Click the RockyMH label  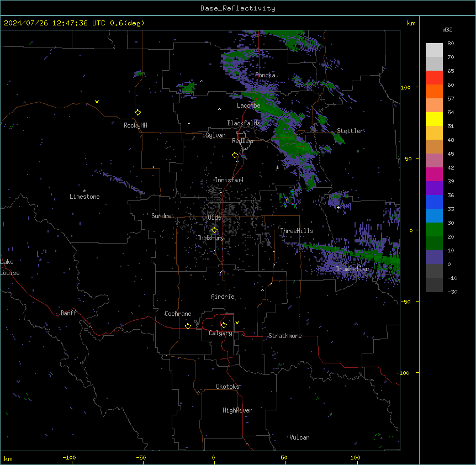[135, 125]
